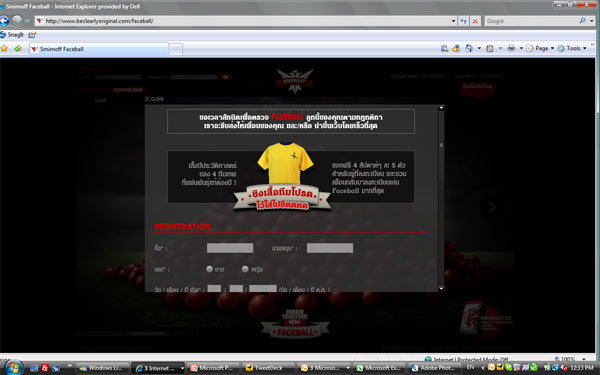Open Windows Live taskbar button
This screenshot has width=600, height=375.
[x=103, y=368]
